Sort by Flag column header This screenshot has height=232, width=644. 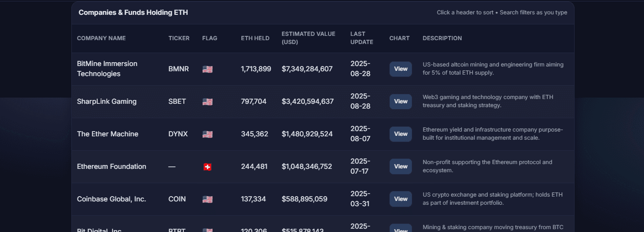tap(210, 38)
